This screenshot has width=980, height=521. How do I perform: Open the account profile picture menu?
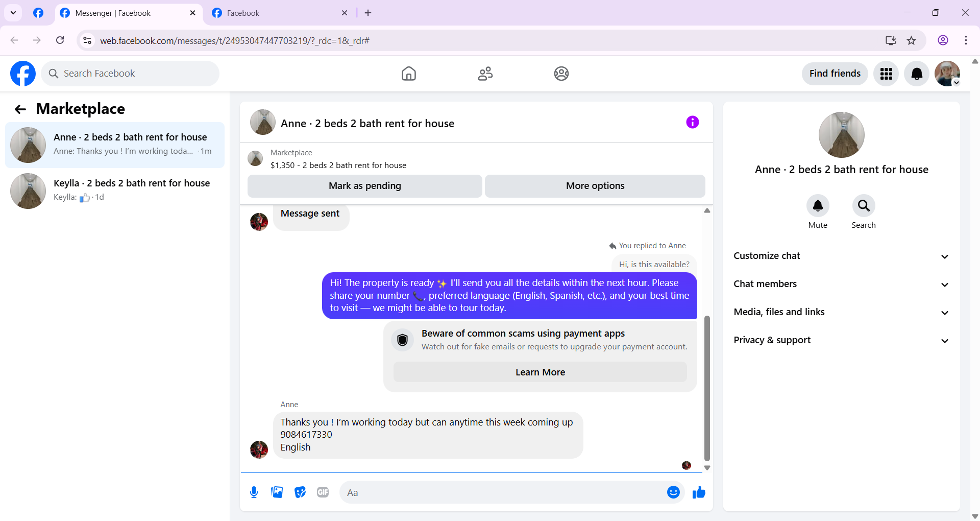947,74
